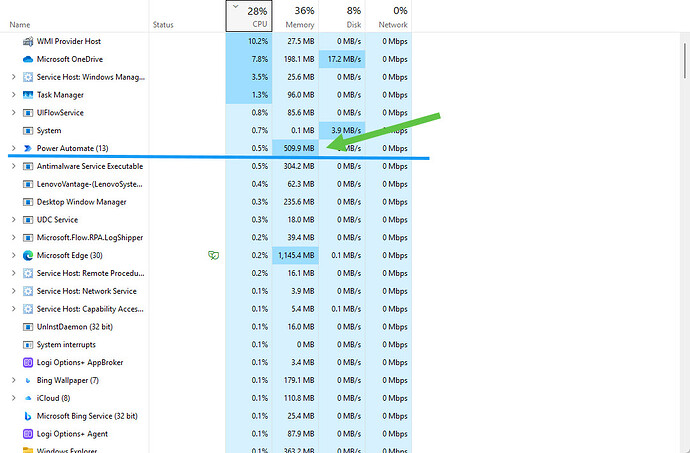Select the 10.2% CPU cell
The width and height of the screenshot is (690, 453).
[x=249, y=41]
